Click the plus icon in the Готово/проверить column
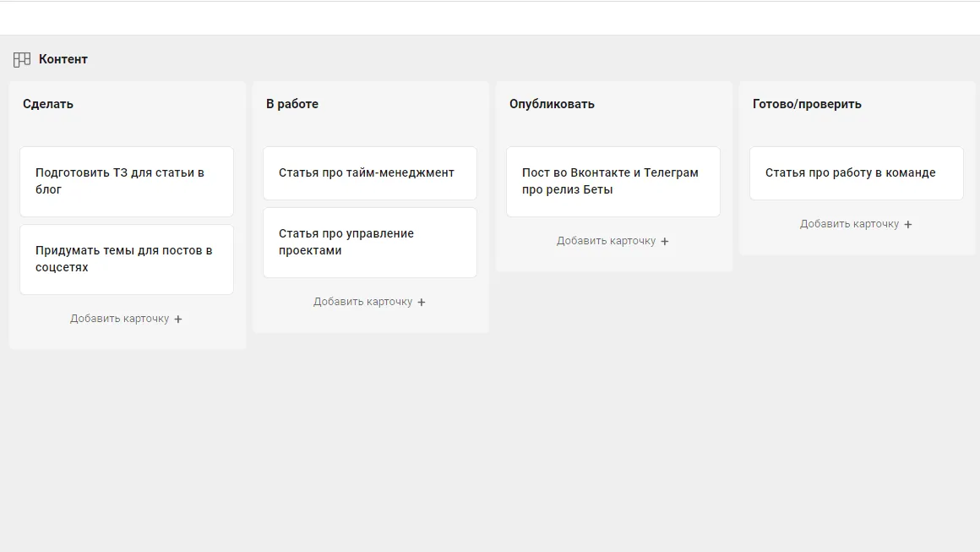The width and height of the screenshot is (980, 552). click(x=908, y=225)
